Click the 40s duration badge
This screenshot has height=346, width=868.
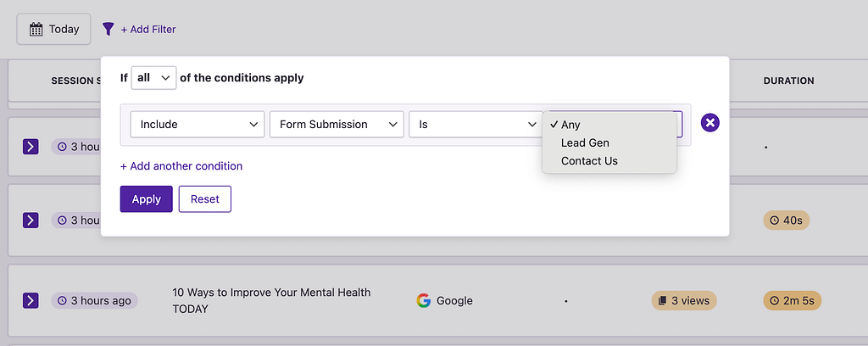pos(787,220)
